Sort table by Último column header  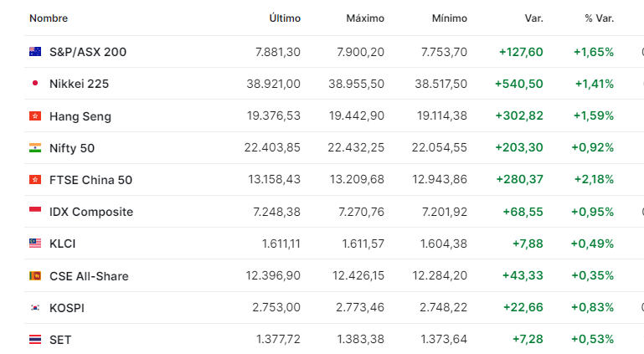(x=285, y=18)
